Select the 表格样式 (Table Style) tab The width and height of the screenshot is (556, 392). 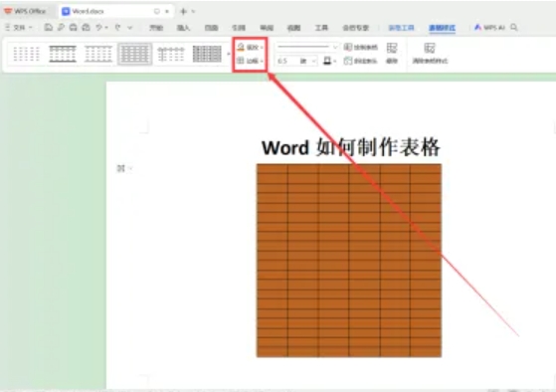[x=443, y=28]
